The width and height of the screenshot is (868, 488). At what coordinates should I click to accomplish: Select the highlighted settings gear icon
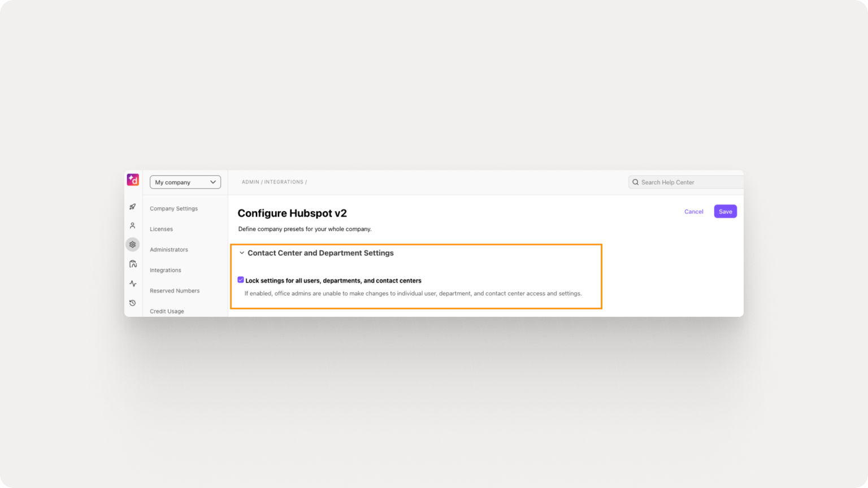[132, 244]
